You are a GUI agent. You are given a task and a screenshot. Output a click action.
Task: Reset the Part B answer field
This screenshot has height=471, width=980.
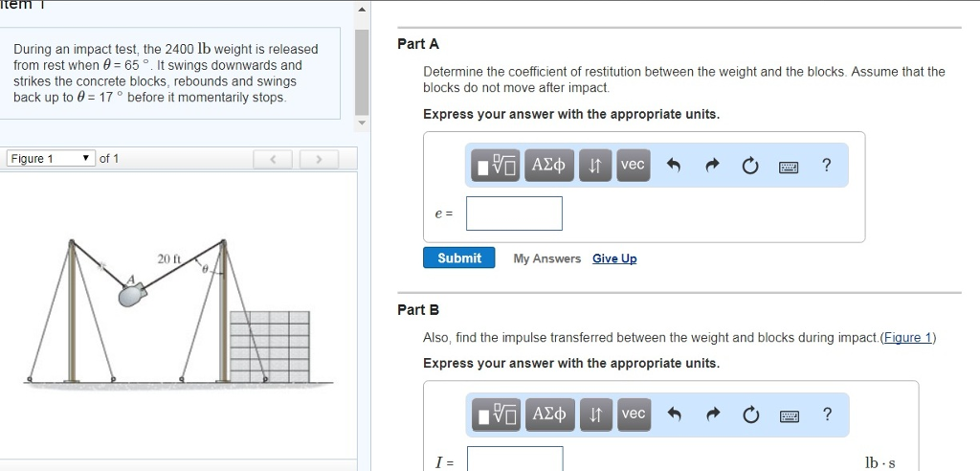point(750,415)
